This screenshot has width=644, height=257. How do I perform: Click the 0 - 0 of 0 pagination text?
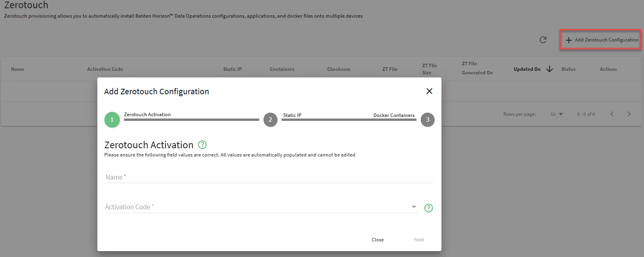pos(586,114)
